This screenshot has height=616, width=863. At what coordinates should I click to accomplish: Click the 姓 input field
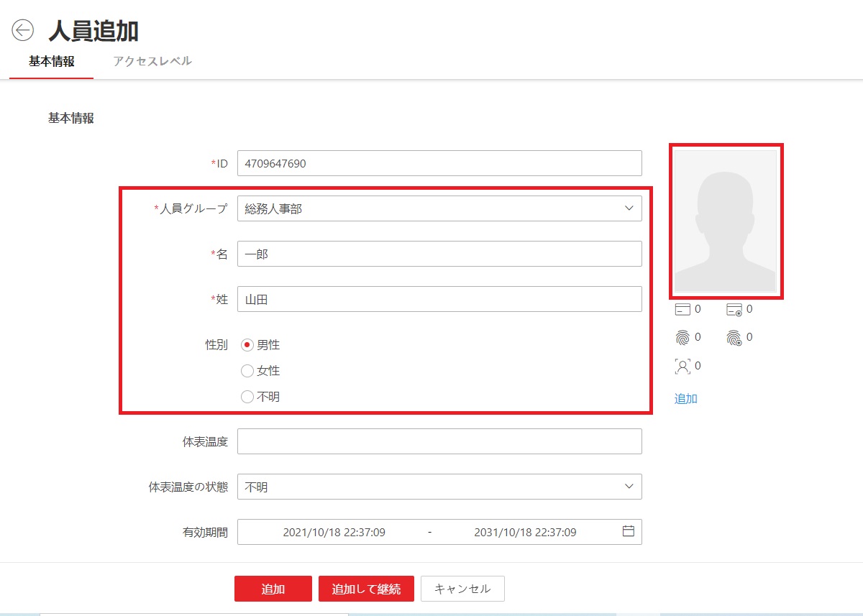coord(439,299)
